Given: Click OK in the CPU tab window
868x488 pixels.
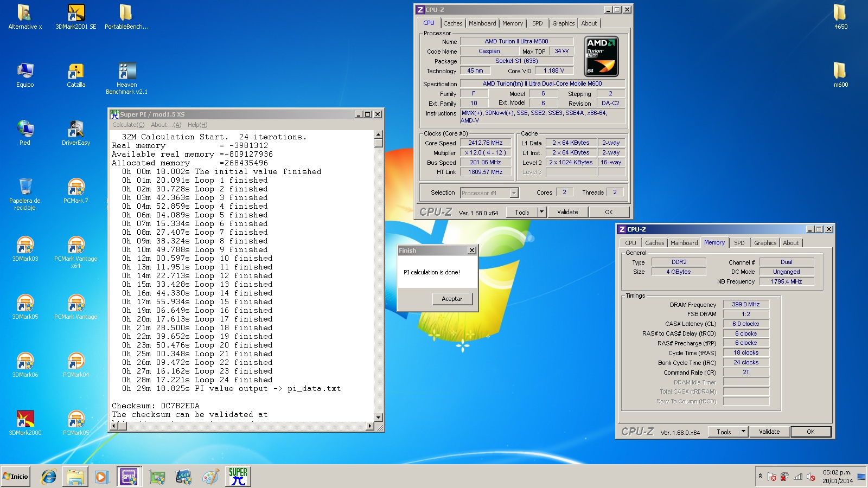Looking at the screenshot, I should [x=609, y=212].
